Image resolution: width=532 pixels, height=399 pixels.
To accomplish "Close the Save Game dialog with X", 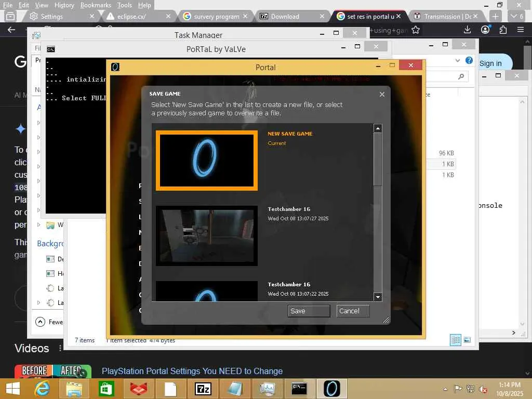I will click(x=382, y=95).
